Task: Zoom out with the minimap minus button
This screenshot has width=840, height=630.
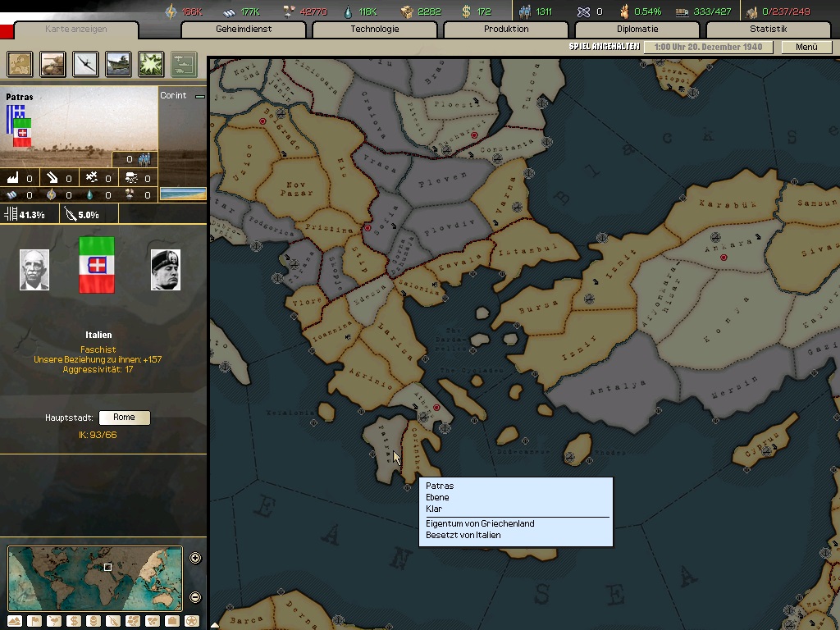Action: pyautogui.click(x=195, y=597)
